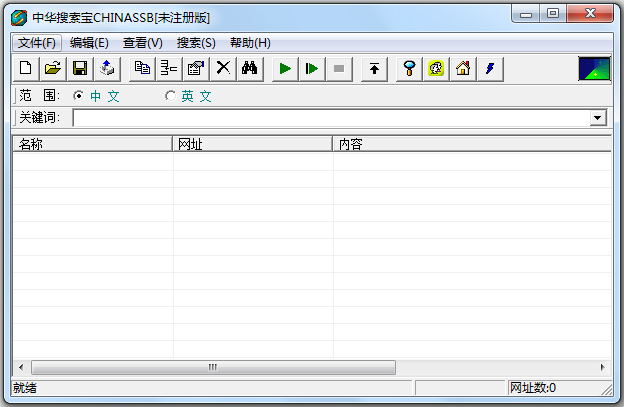The height and width of the screenshot is (407, 624).
Task: Click inside the 关键词 input field
Action: (330, 118)
